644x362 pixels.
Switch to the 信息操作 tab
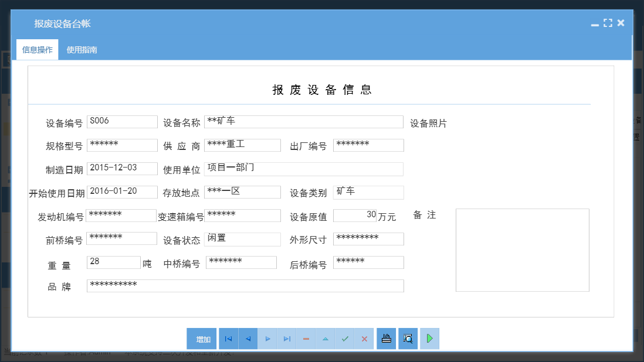(x=36, y=49)
